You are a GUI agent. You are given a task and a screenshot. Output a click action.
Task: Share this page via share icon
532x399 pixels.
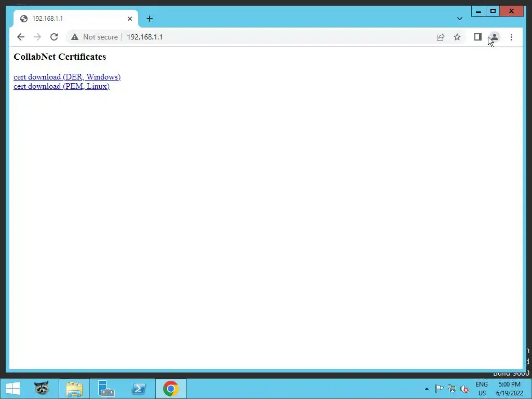coord(441,37)
